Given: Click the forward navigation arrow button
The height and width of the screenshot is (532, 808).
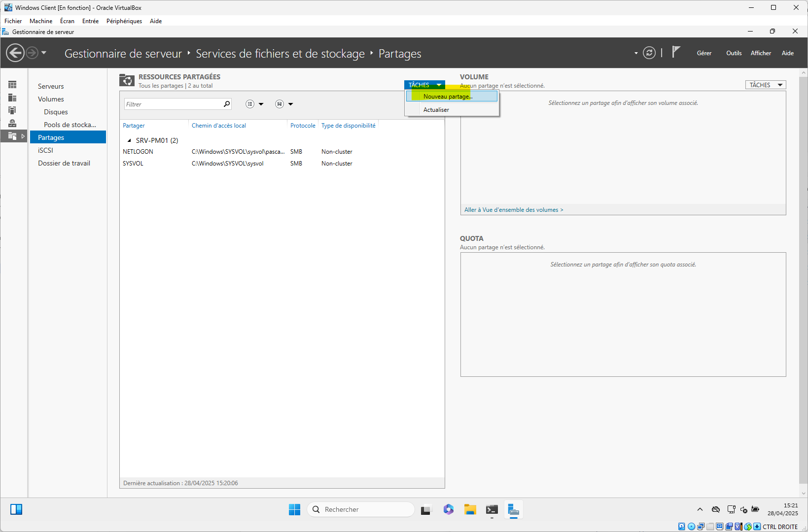Looking at the screenshot, I should coord(32,53).
